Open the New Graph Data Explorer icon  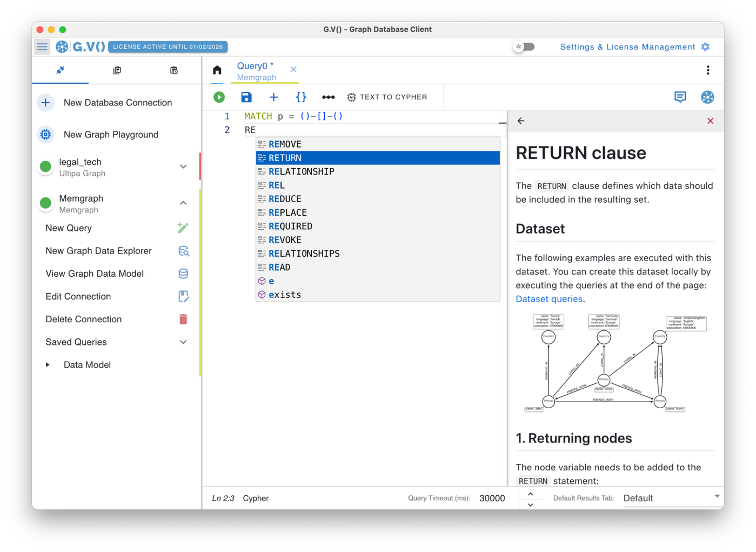[x=183, y=251]
